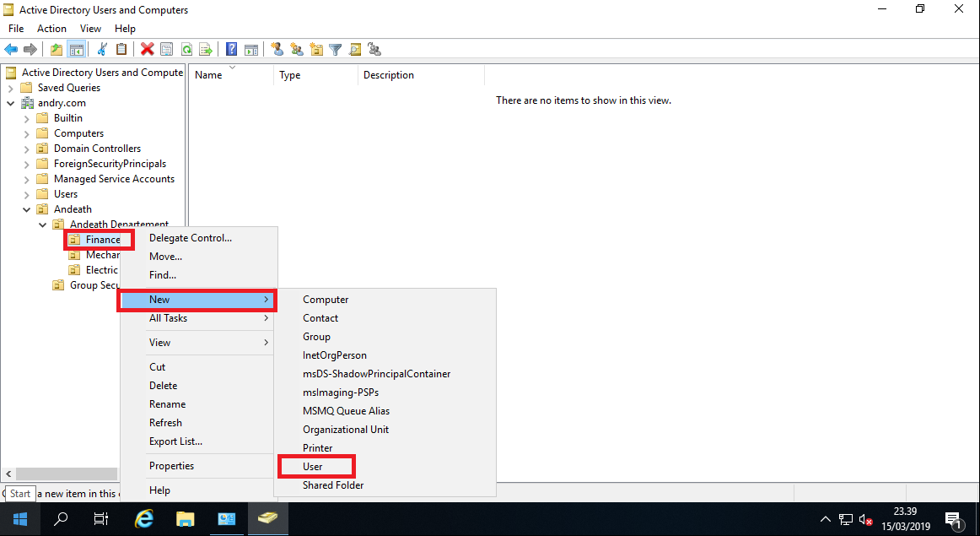Select the Create a new user toolbar icon
The height and width of the screenshot is (536, 980).
(x=277, y=49)
